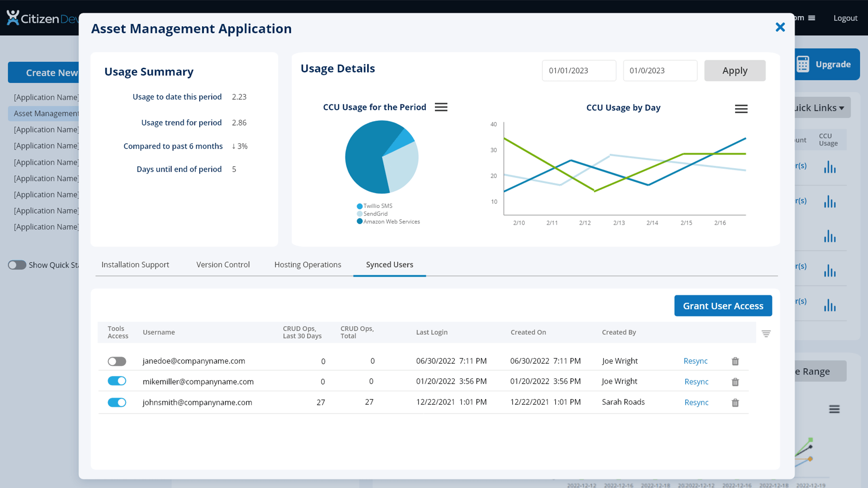Open CCU Usage for the Period menu
The image size is (868, 488).
point(441,107)
